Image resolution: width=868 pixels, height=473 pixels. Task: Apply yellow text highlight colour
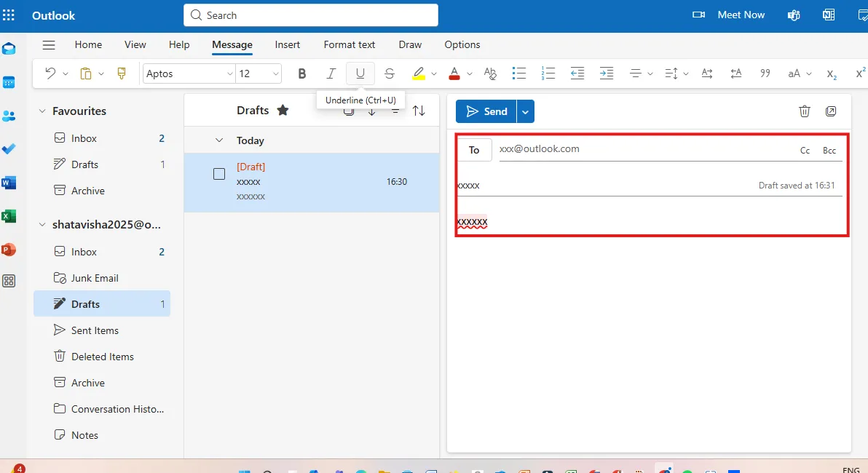point(419,73)
